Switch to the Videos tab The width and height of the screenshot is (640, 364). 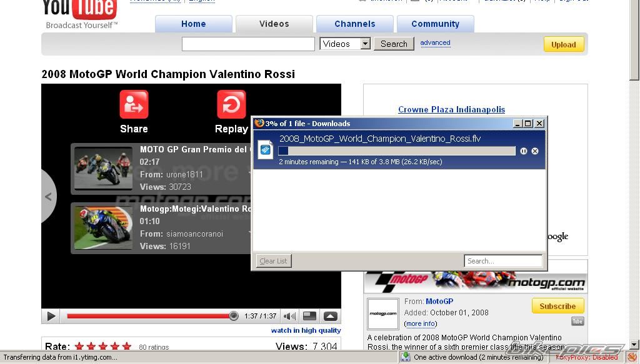pyautogui.click(x=274, y=24)
